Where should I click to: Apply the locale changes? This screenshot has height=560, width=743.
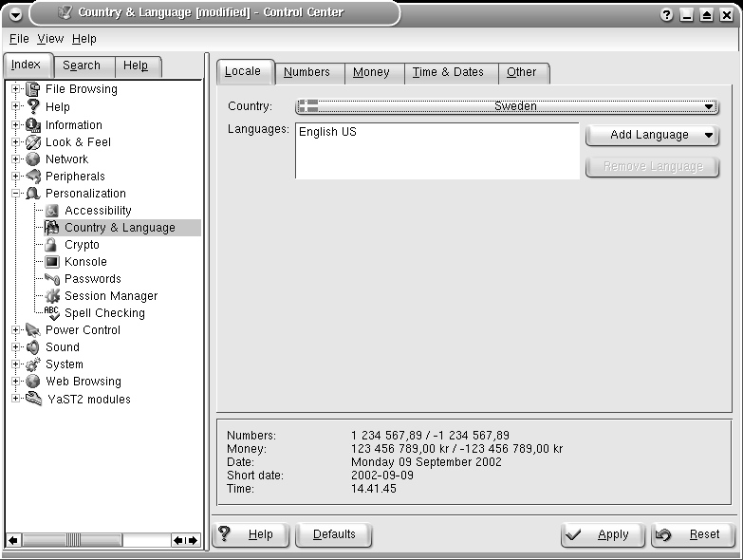pos(603,534)
